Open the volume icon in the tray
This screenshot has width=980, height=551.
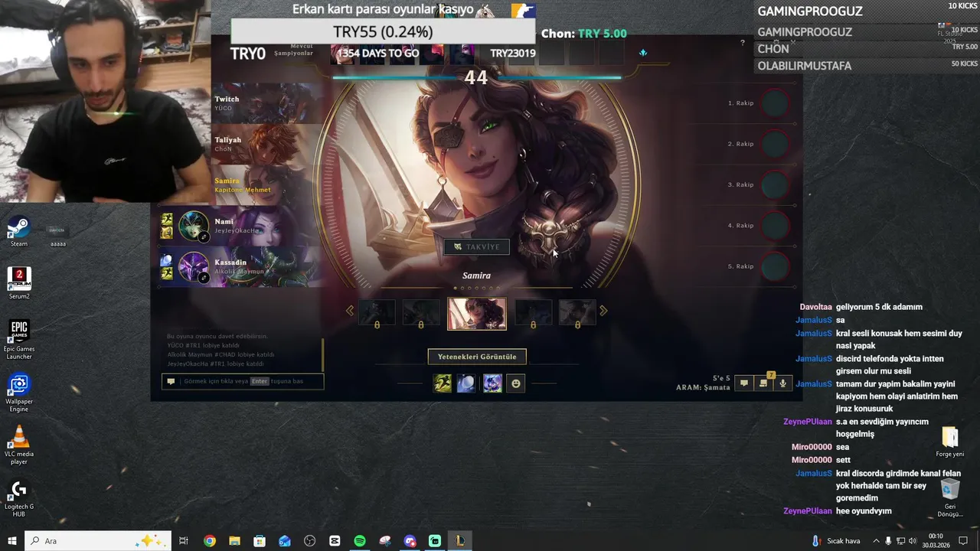[x=913, y=541]
